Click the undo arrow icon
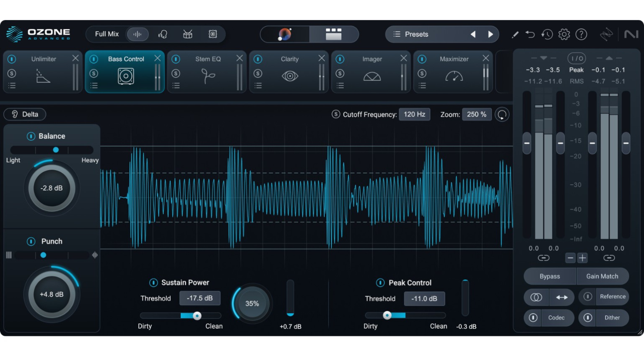Viewport: 644px width, 356px height. [x=530, y=34]
